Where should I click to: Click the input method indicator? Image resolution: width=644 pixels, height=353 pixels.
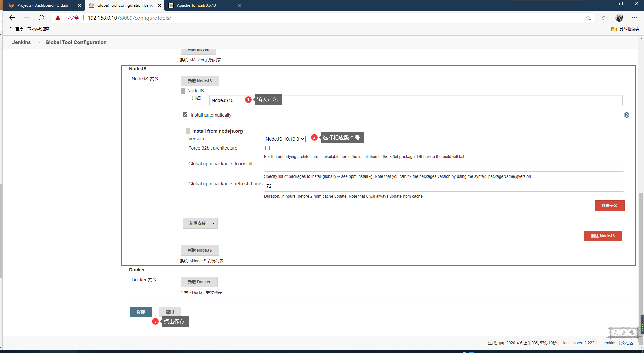623,333
